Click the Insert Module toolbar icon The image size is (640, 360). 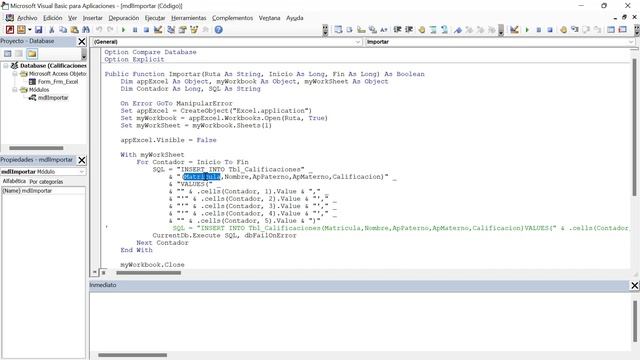pos(21,30)
